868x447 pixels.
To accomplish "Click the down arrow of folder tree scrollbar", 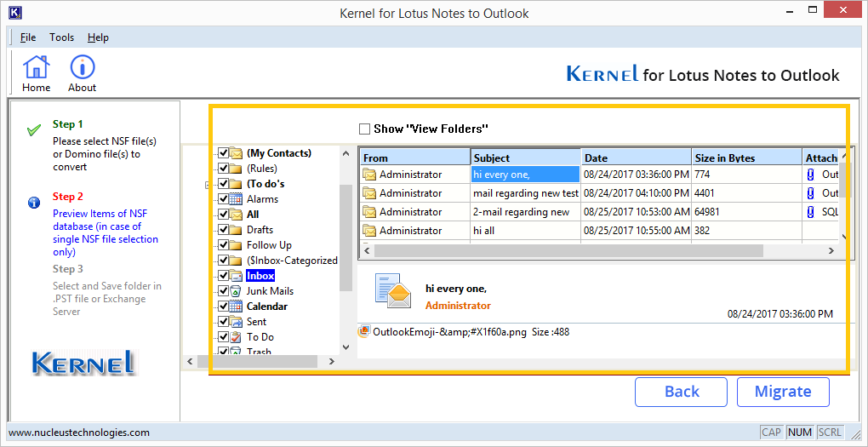I will pyautogui.click(x=346, y=347).
